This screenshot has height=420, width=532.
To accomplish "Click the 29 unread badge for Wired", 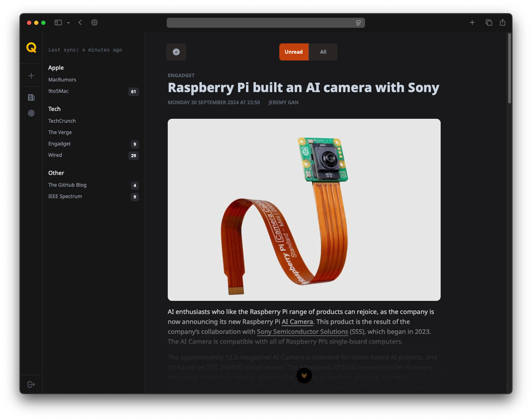I will pyautogui.click(x=134, y=156).
